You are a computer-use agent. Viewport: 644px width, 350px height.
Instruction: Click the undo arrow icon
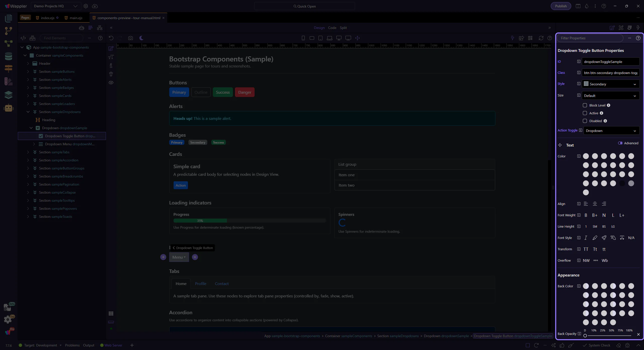(111, 38)
